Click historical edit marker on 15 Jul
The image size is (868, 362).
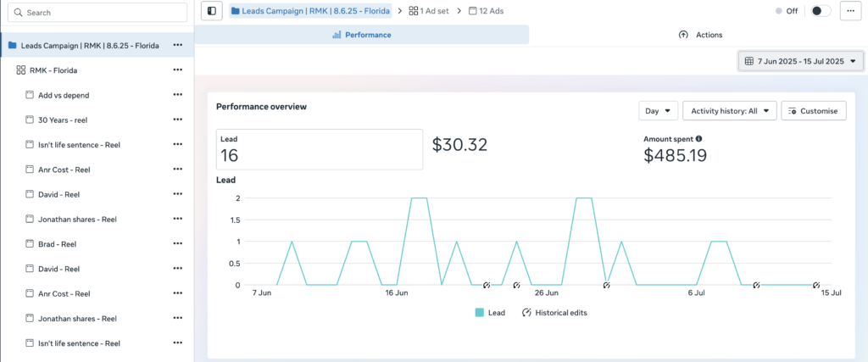815,285
